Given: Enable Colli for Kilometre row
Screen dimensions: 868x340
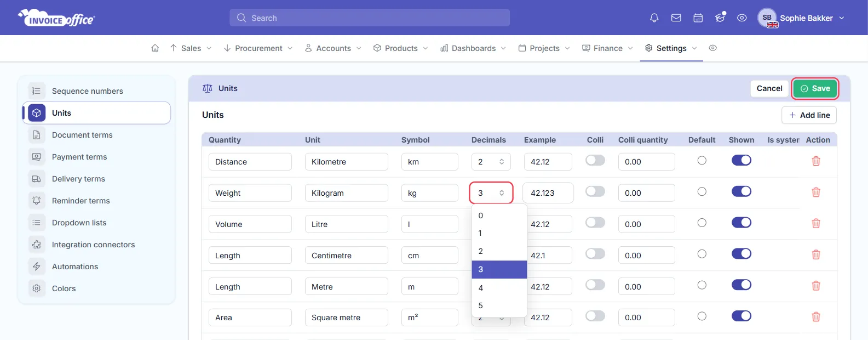Looking at the screenshot, I should click(595, 160).
